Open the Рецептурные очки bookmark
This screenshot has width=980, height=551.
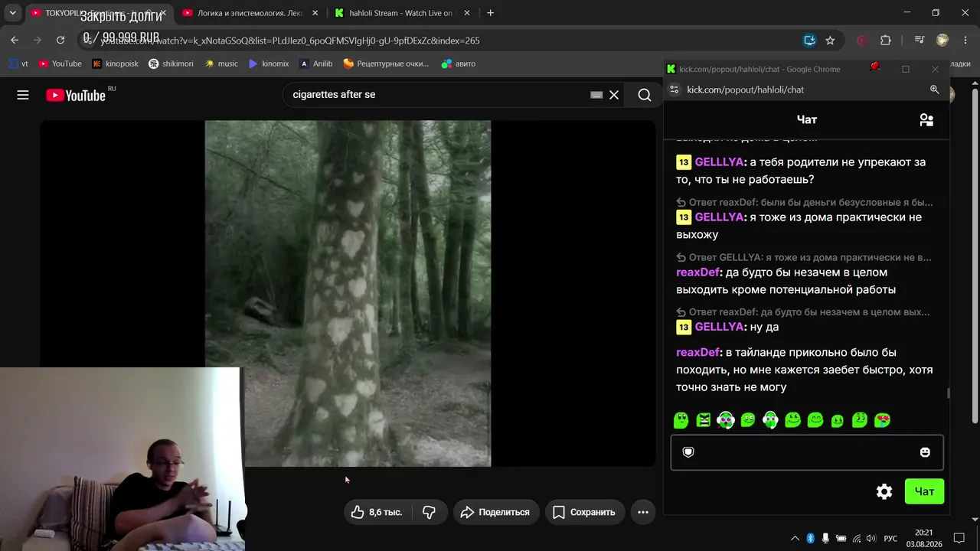pyautogui.click(x=386, y=64)
